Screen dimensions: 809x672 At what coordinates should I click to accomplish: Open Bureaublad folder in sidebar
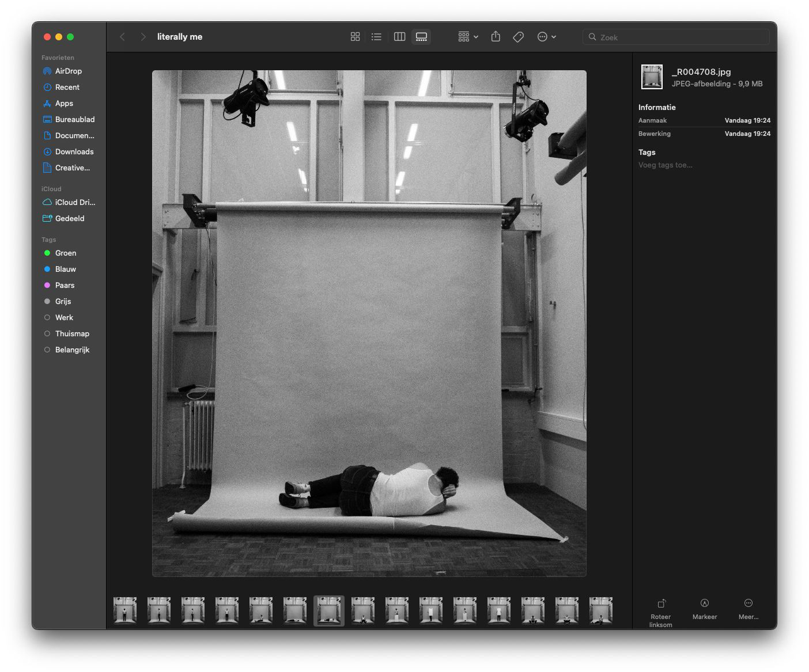click(x=69, y=120)
